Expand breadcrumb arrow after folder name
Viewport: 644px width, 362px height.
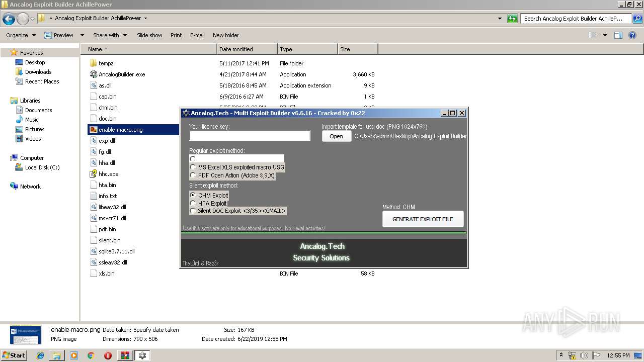point(145,18)
